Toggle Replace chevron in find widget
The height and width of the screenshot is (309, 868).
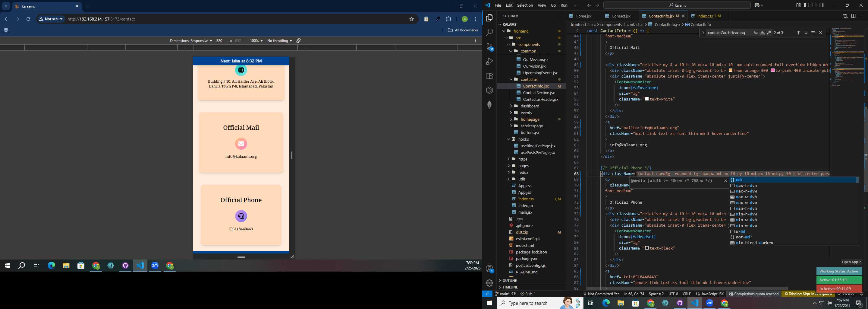tap(703, 33)
